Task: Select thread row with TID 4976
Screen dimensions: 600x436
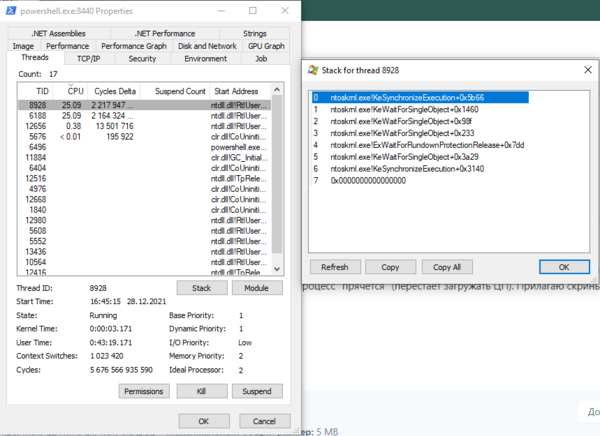Action: point(145,189)
